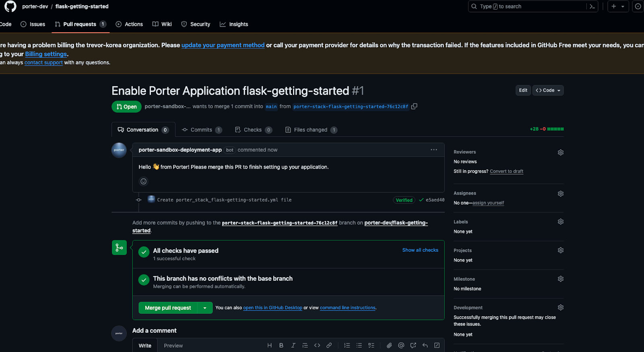Image resolution: width=644 pixels, height=352 pixels.
Task: Click Merge pull request button
Action: tap(168, 308)
